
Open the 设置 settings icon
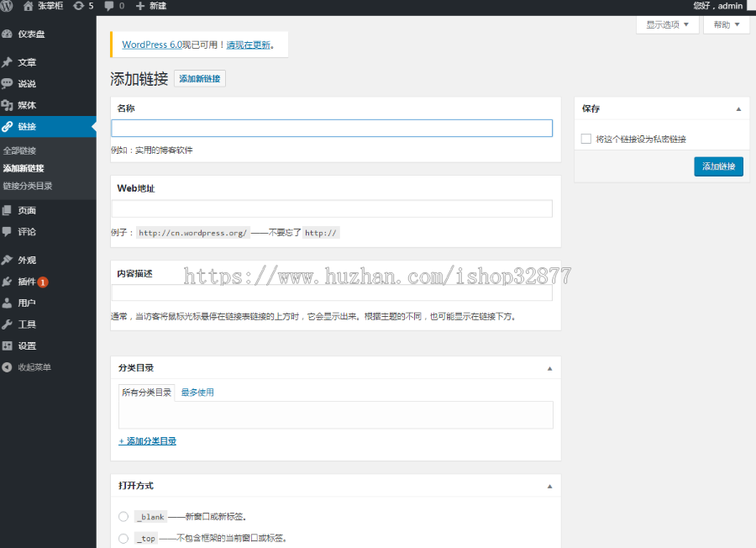click(7, 346)
